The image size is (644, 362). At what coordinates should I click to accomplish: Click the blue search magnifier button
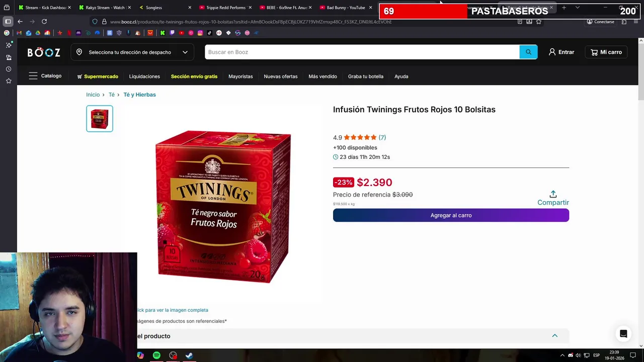[528, 52]
